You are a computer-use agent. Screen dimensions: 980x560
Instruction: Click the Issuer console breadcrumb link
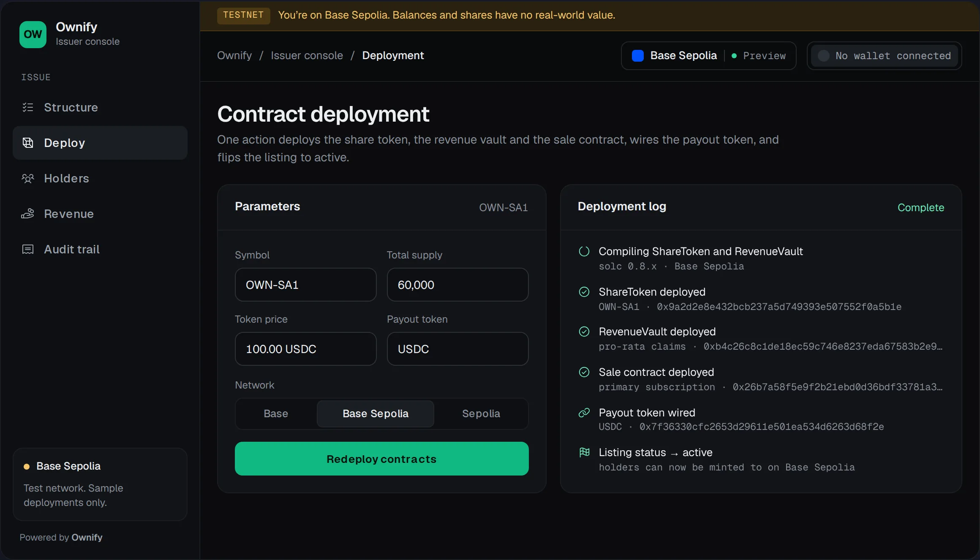(x=307, y=55)
